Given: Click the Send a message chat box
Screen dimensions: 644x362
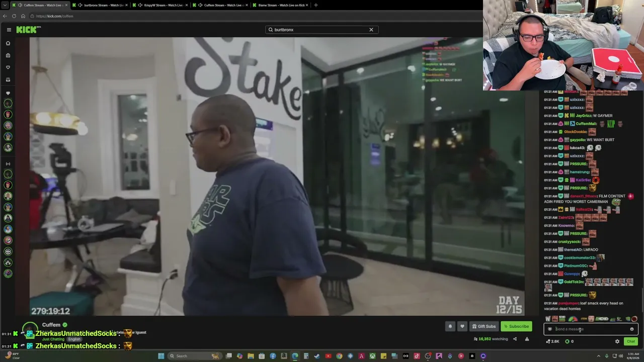Looking at the screenshot, I should pyautogui.click(x=591, y=329).
